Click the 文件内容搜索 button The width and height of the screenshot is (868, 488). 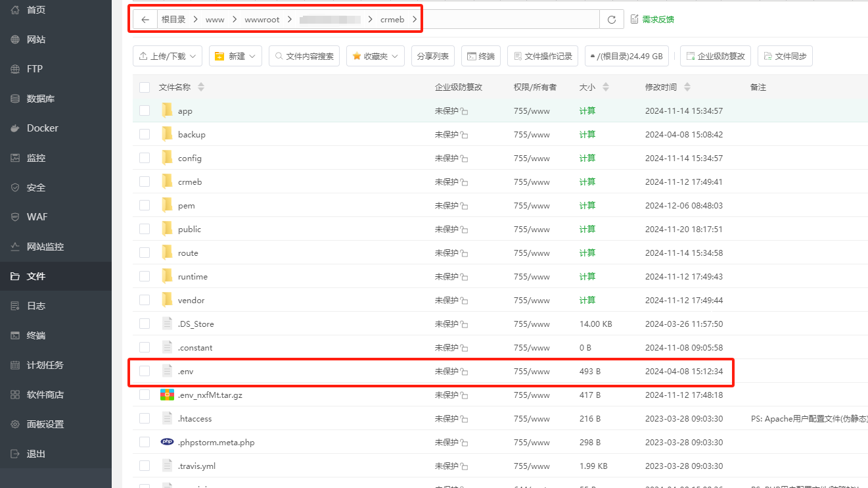click(304, 57)
